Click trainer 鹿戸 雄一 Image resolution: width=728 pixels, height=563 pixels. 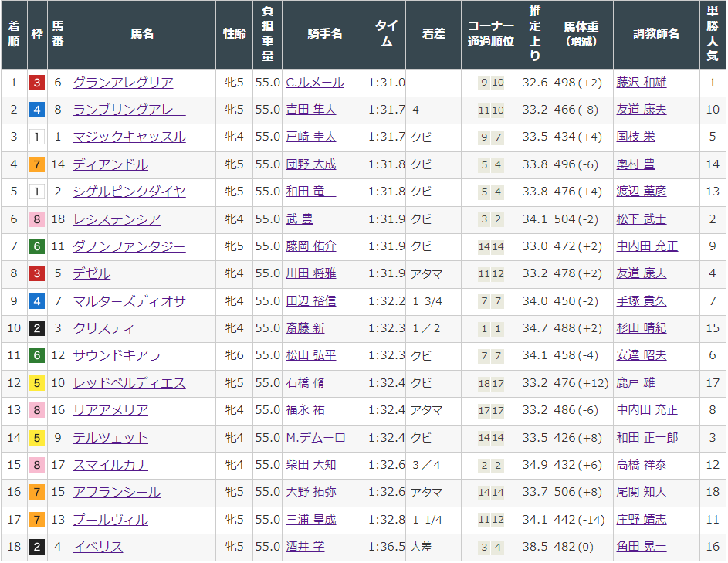(642, 383)
